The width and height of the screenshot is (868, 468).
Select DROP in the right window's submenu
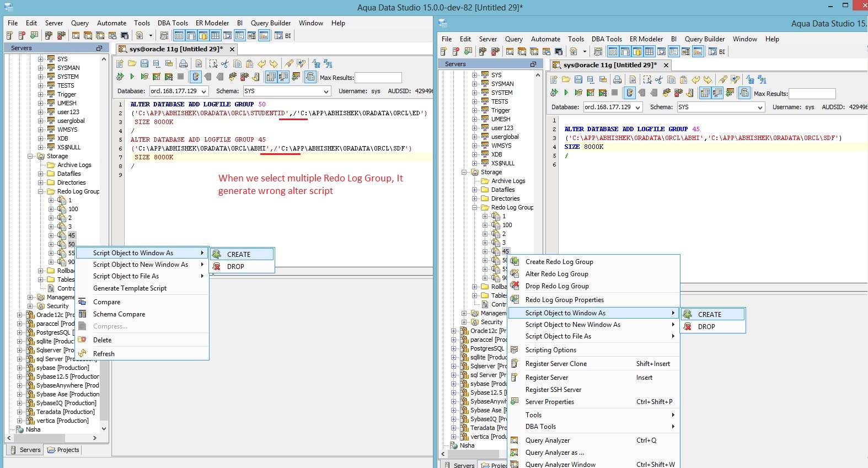(706, 326)
